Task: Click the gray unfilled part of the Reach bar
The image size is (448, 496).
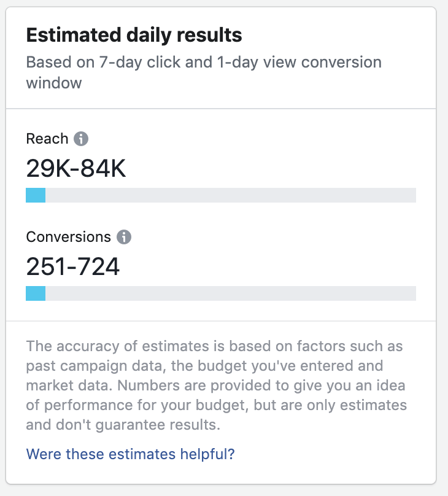Action: 230,195
